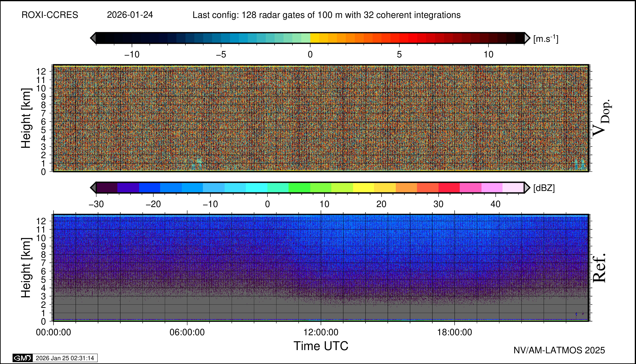Screen dimensions: 636x364
Task: Click the ROXI-CCRES station title
Action: coord(50,15)
